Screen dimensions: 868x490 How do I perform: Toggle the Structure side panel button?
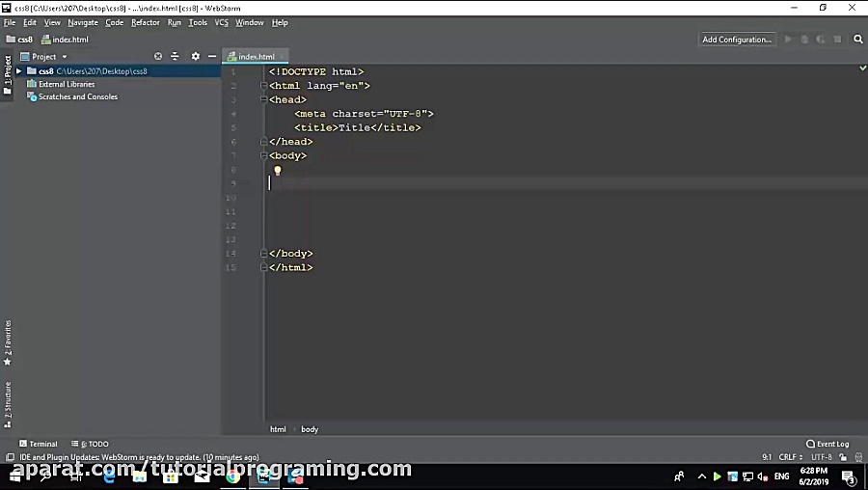pyautogui.click(x=7, y=405)
